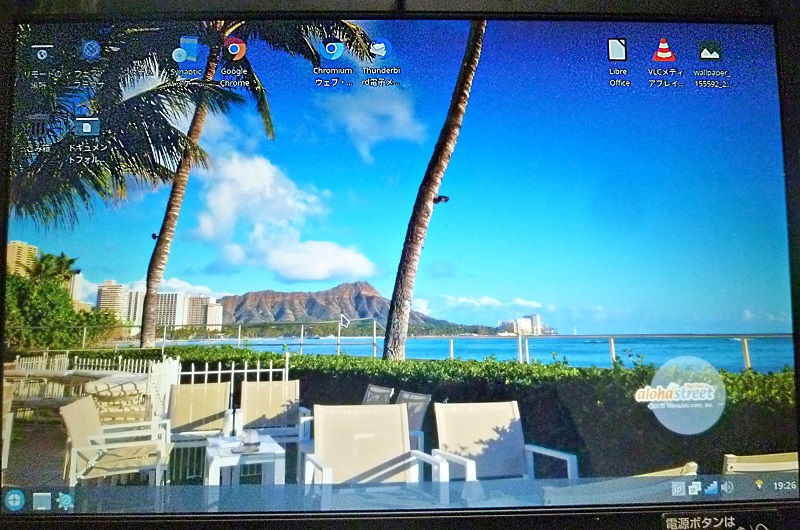Open the network status tray icon
The image size is (800, 530).
[x=710, y=488]
